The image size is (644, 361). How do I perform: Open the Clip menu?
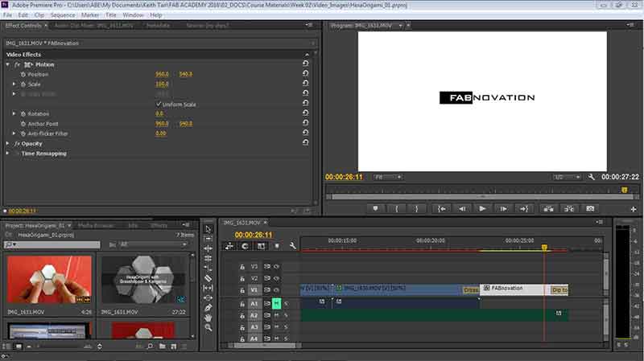click(39, 15)
